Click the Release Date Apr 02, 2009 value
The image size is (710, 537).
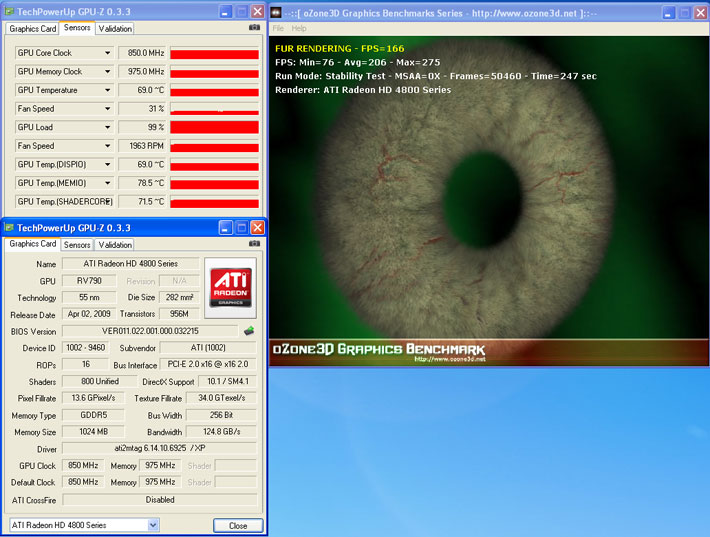click(89, 314)
